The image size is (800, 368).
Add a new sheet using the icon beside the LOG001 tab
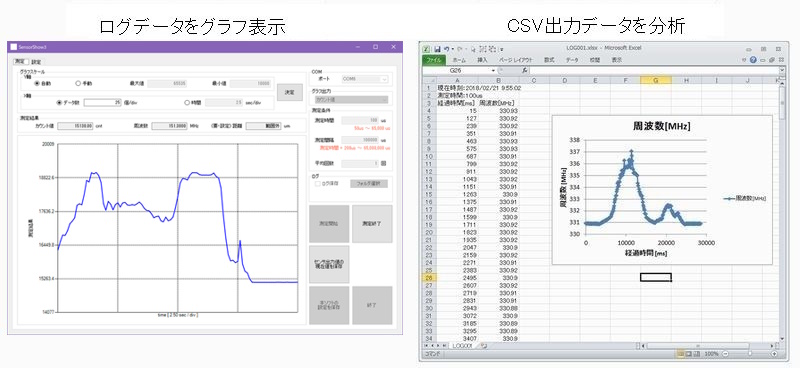coord(484,346)
